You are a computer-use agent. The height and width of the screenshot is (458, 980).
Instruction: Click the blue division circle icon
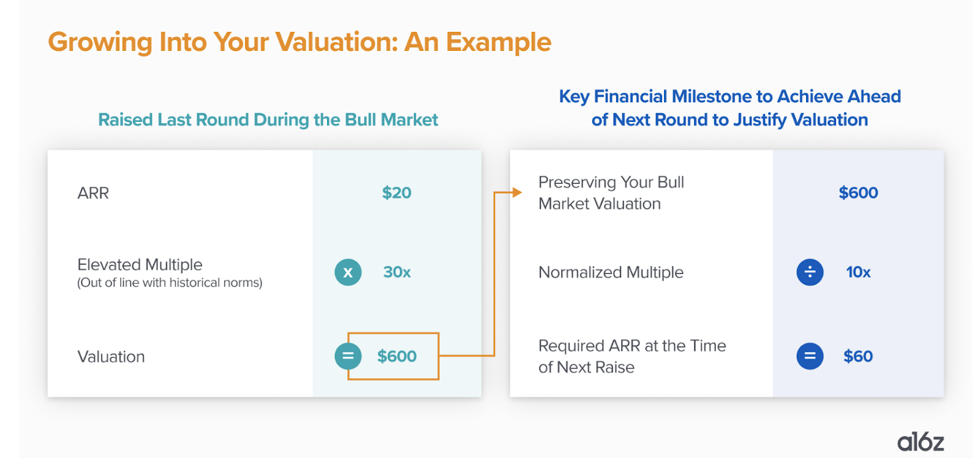[x=810, y=272]
